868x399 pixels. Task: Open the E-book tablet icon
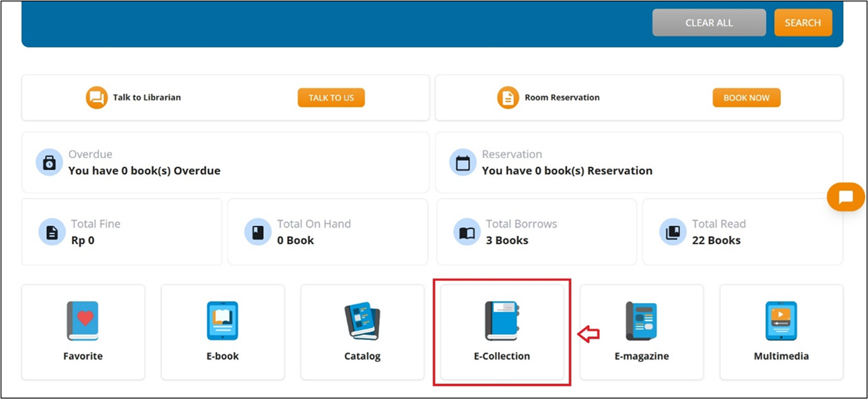coord(222,321)
